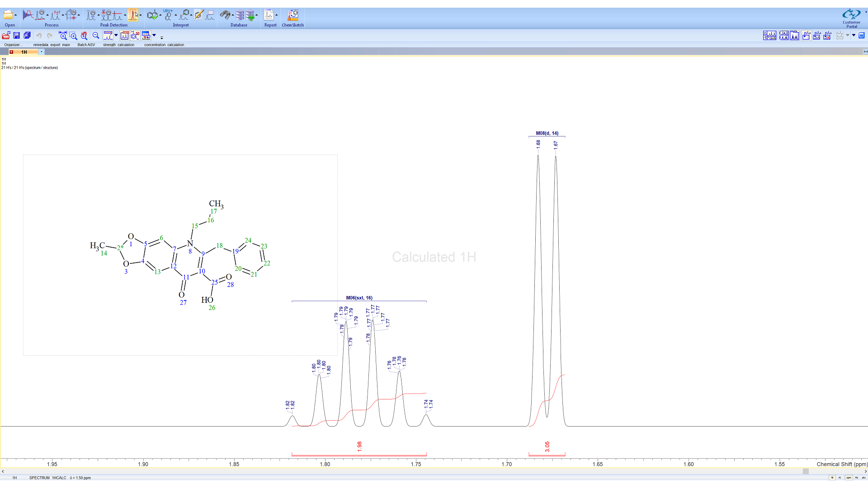Expand the peak threshold dropdown arrow
868x488 pixels.
[125, 15]
